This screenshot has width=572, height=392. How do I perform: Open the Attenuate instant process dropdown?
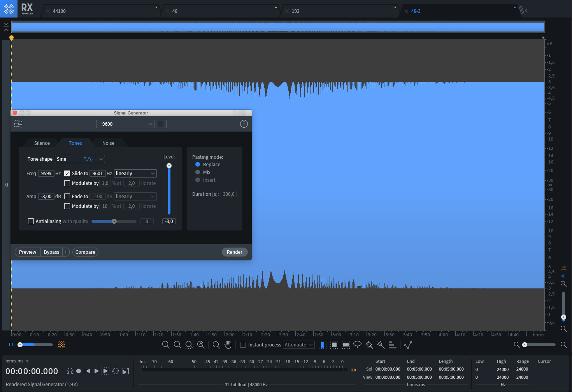coord(298,345)
